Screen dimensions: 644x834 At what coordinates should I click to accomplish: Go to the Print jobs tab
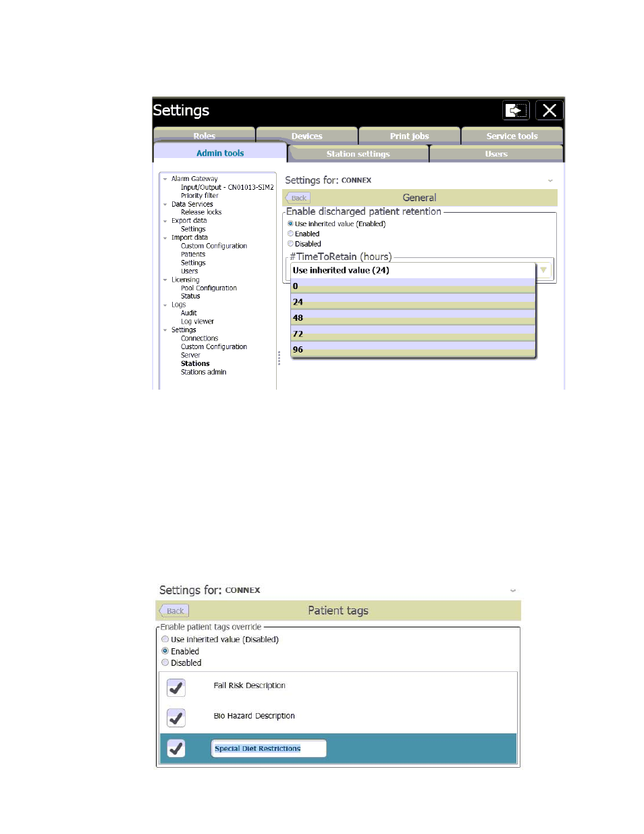[409, 136]
